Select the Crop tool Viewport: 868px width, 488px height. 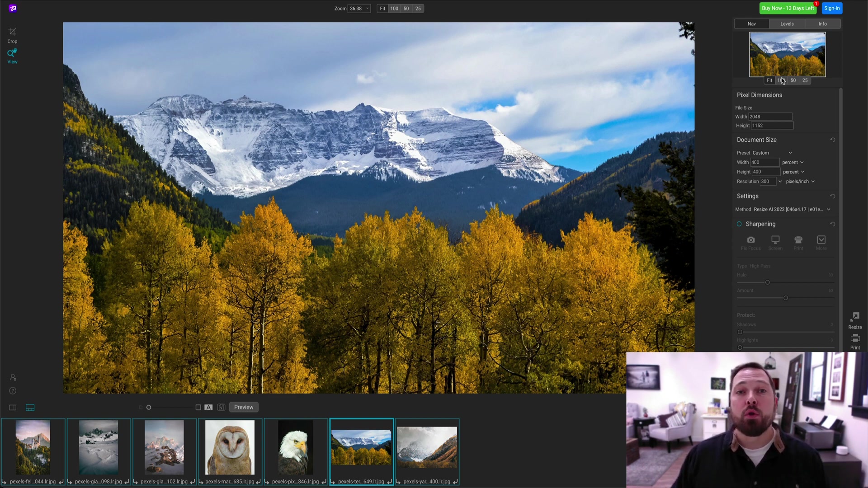tap(12, 35)
